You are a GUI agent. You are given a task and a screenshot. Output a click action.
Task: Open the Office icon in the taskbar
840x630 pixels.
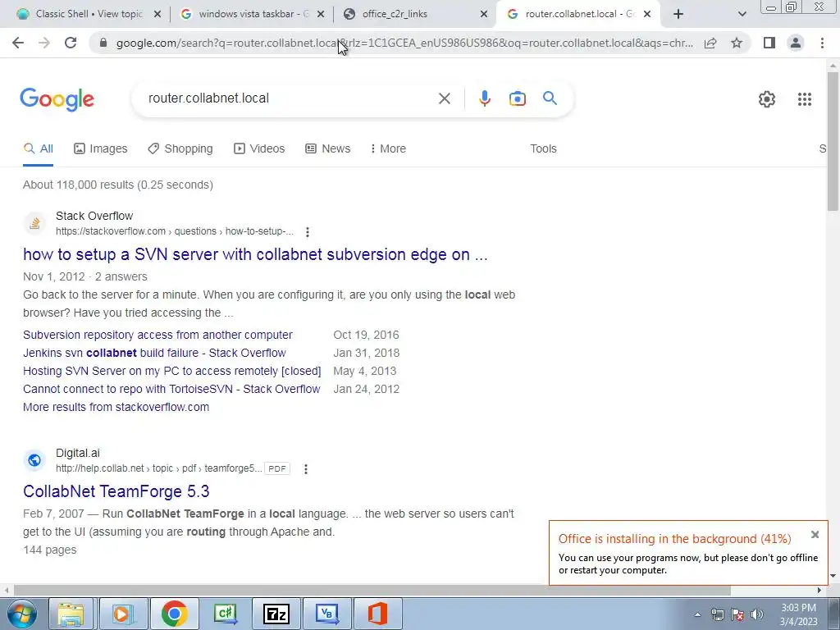377,614
